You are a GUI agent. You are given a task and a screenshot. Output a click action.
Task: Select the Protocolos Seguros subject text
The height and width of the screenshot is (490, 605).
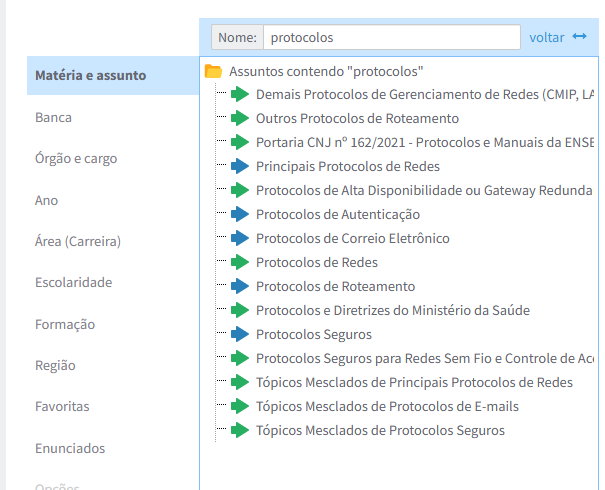click(314, 334)
